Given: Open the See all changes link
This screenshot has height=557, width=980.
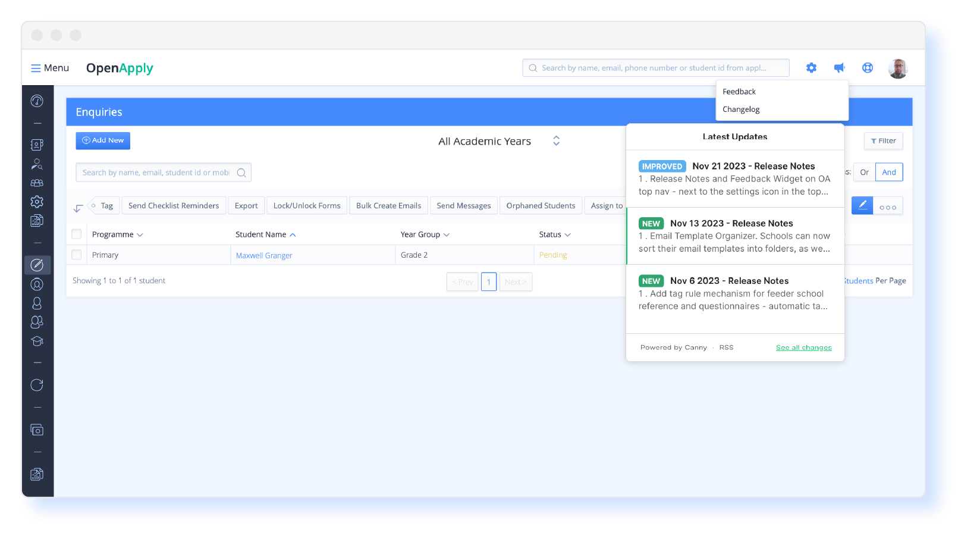Looking at the screenshot, I should pos(803,348).
